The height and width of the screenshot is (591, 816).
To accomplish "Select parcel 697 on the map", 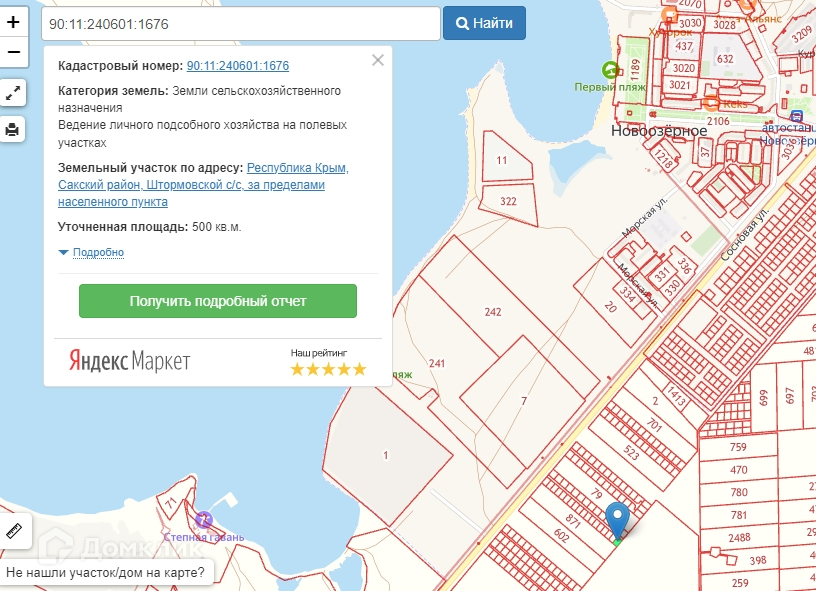I will tap(790, 396).
